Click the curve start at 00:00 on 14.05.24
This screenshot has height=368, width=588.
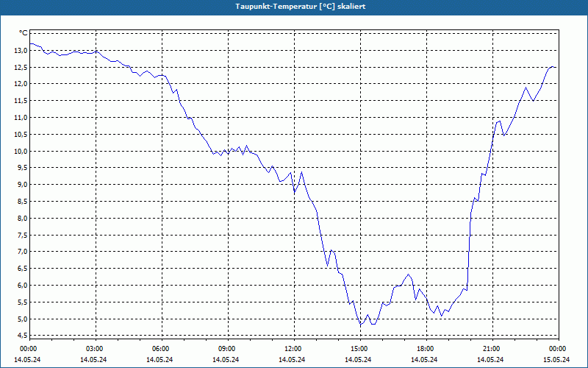pyautogui.click(x=30, y=43)
